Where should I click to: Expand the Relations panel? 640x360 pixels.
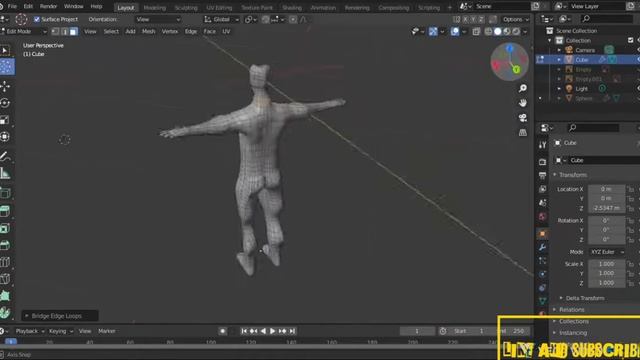[x=569, y=309]
